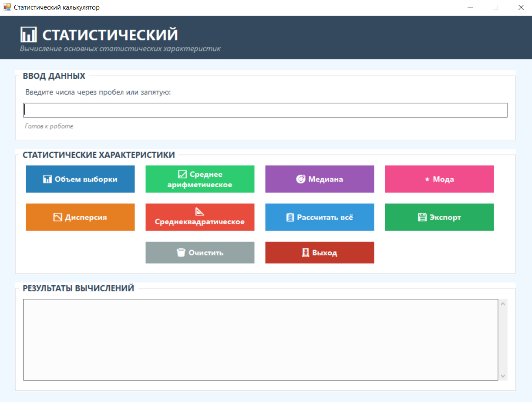
Task: Hit the triangle ruler icon on Среднеквадратическое
Action: point(199,212)
